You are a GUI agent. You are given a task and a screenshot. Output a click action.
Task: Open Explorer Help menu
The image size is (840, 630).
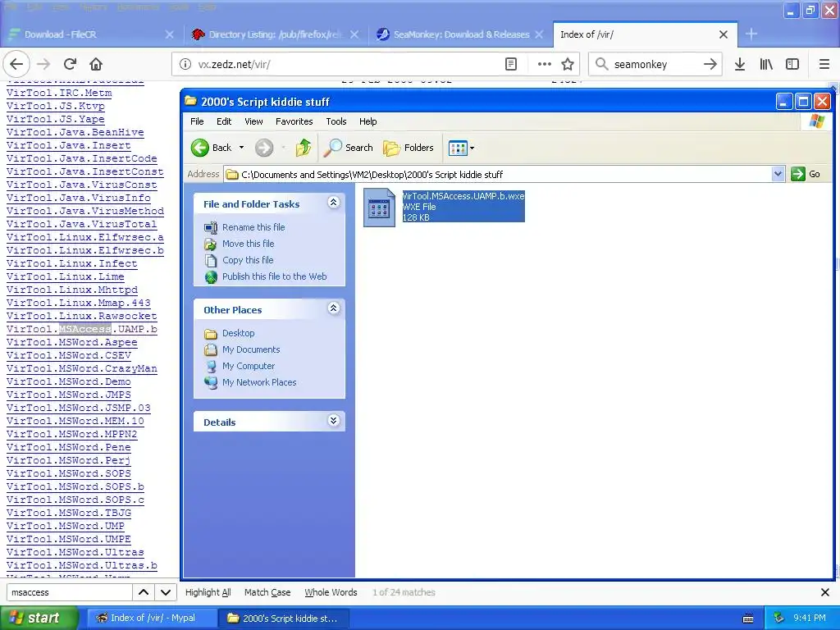coord(368,121)
